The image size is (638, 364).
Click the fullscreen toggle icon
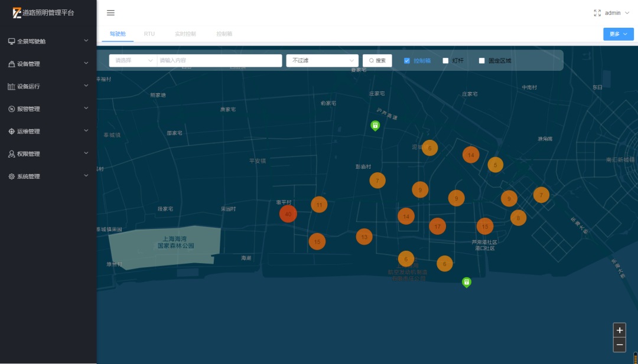[597, 13]
